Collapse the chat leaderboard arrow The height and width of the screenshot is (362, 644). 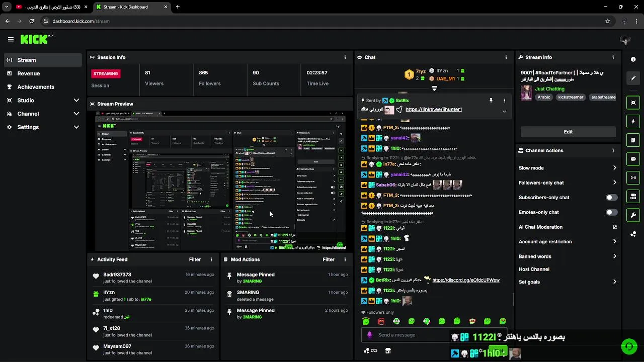tap(434, 88)
